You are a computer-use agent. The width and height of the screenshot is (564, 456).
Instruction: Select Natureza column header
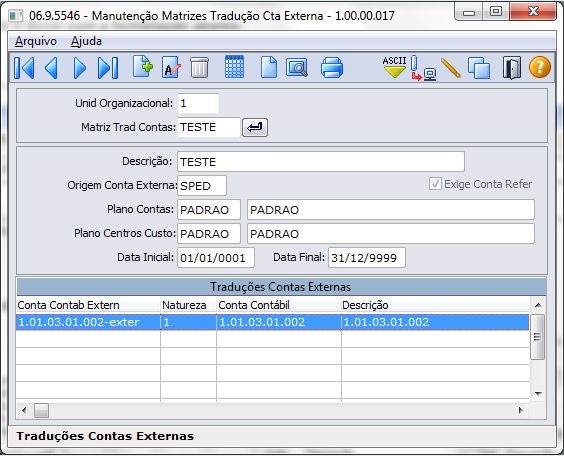[x=188, y=305]
